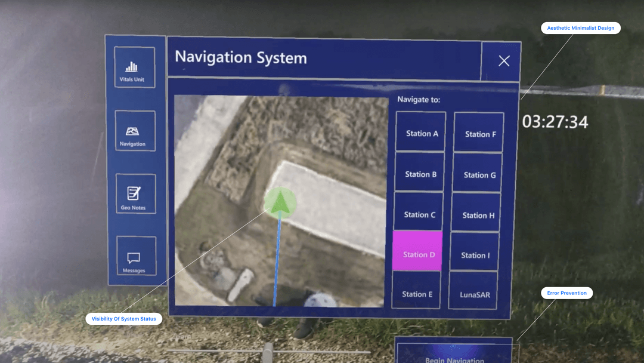644x363 pixels.
Task: Select Station H button
Action: point(476,213)
